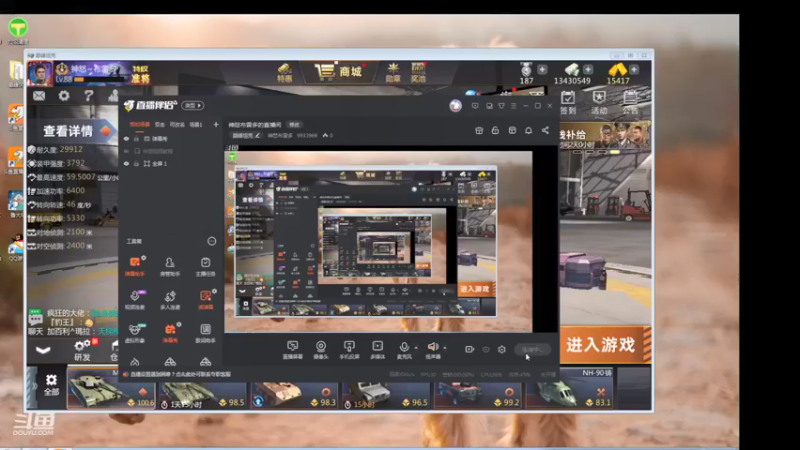800x450 pixels.
Task: Add more medals with plus next to 187
Action: 542,69
